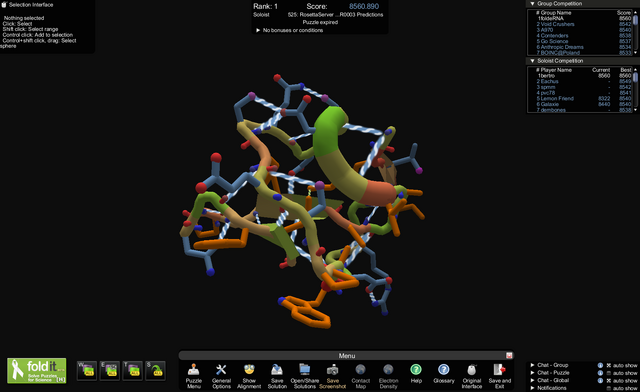Click the Group Competition scrollbar thumb
The width and height of the screenshot is (640, 392).
pyautogui.click(x=635, y=20)
